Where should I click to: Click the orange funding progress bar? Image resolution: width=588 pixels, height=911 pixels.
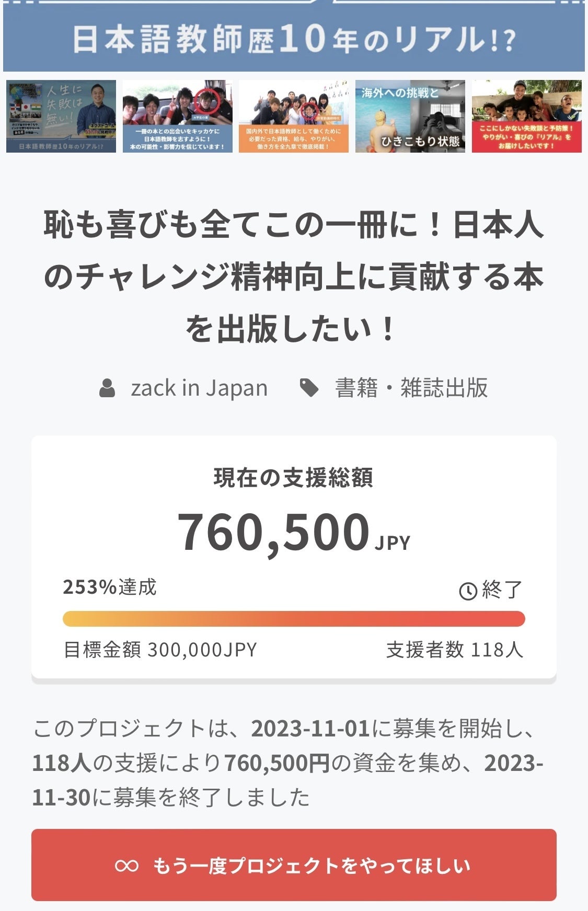pyautogui.click(x=294, y=619)
